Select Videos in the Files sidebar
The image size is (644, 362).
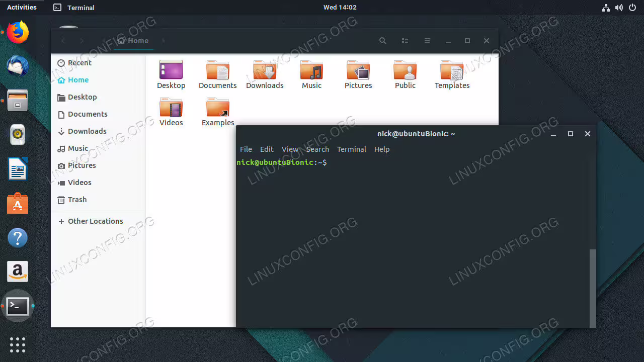click(98, 183)
